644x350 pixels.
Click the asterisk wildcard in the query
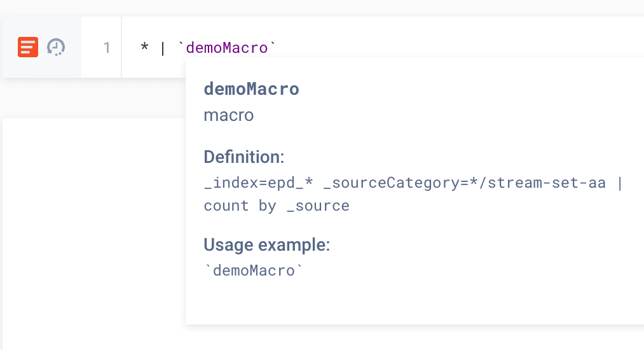click(x=144, y=48)
